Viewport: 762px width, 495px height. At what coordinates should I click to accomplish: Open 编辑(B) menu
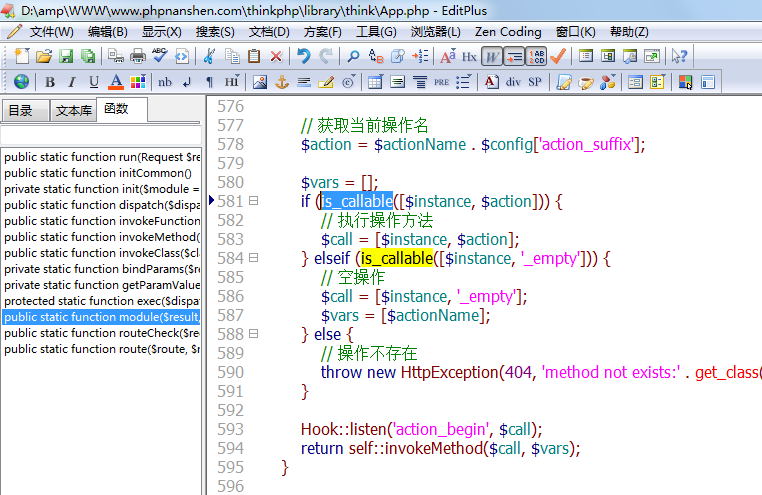point(107,32)
